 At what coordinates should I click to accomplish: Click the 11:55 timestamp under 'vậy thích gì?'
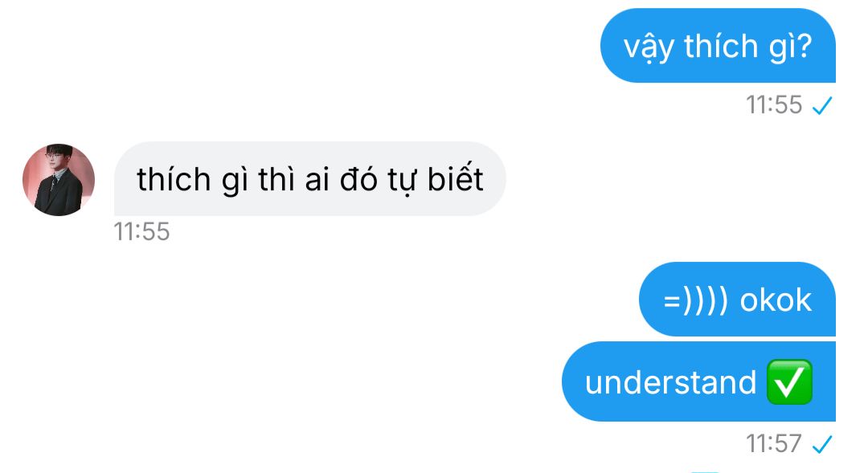[x=774, y=104]
